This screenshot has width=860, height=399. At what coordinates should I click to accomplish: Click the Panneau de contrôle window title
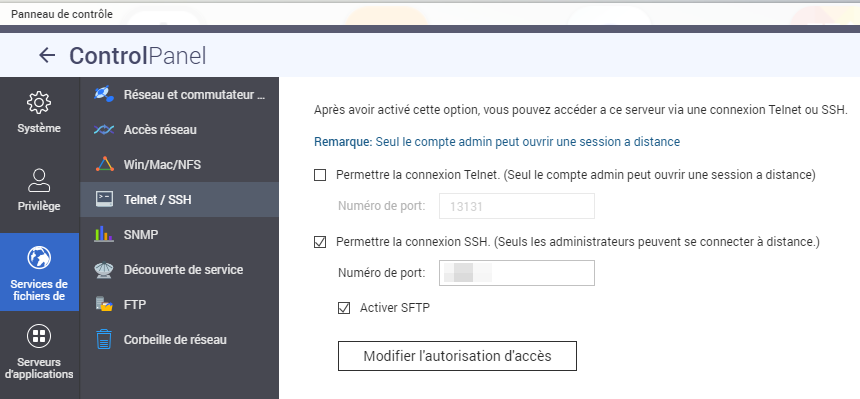[x=62, y=14]
